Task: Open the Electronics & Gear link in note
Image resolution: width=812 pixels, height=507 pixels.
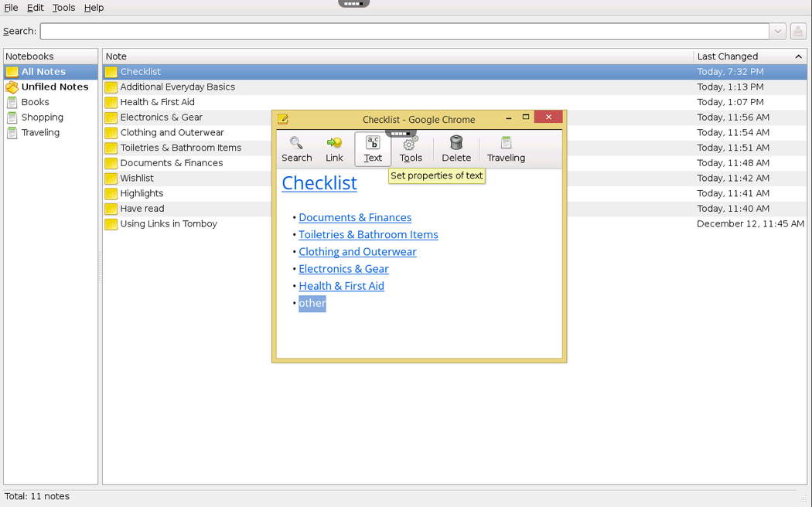Action: click(343, 269)
